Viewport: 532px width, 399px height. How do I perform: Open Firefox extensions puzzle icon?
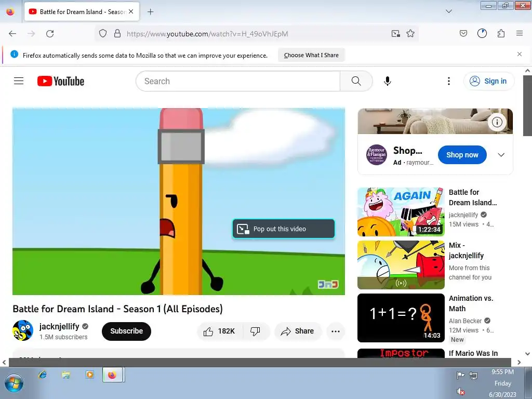501,33
